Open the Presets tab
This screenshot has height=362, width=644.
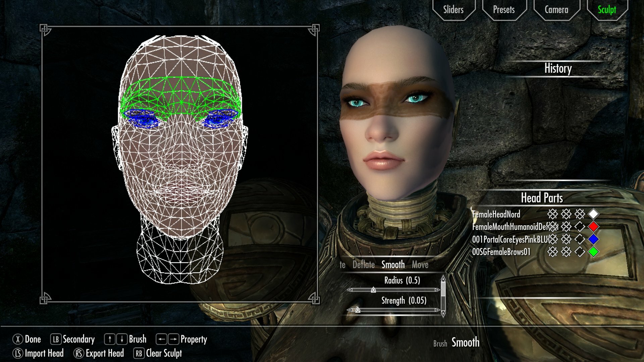click(x=504, y=9)
